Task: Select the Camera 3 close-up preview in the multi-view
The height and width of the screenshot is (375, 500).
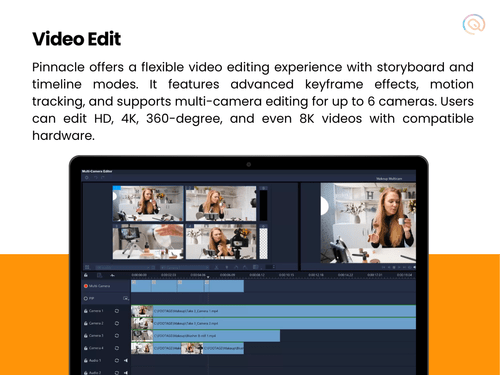Action: pyautogui.click(x=148, y=242)
